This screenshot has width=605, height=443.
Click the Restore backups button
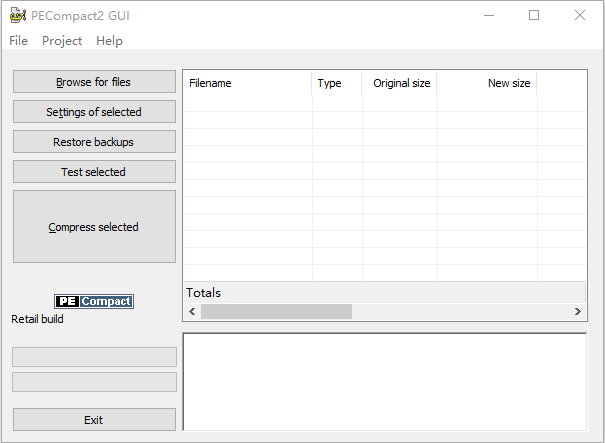click(94, 142)
